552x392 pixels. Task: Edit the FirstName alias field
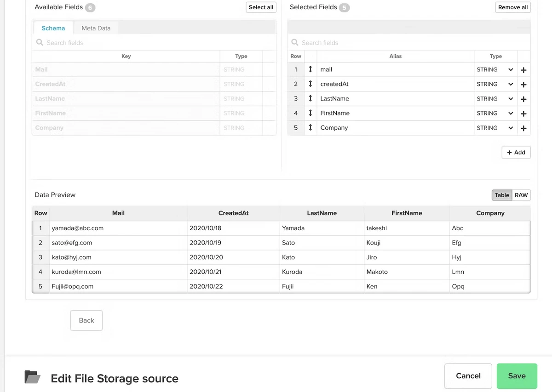tap(397, 113)
